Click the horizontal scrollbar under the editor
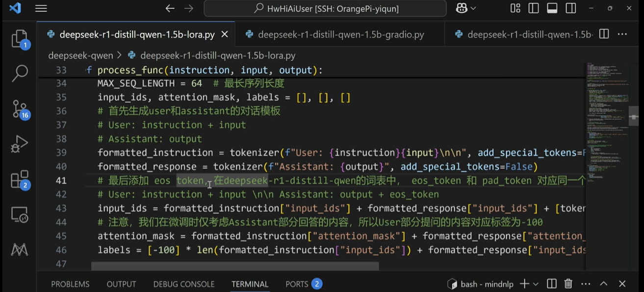This screenshot has width=644, height=292. pyautogui.click(x=235, y=266)
